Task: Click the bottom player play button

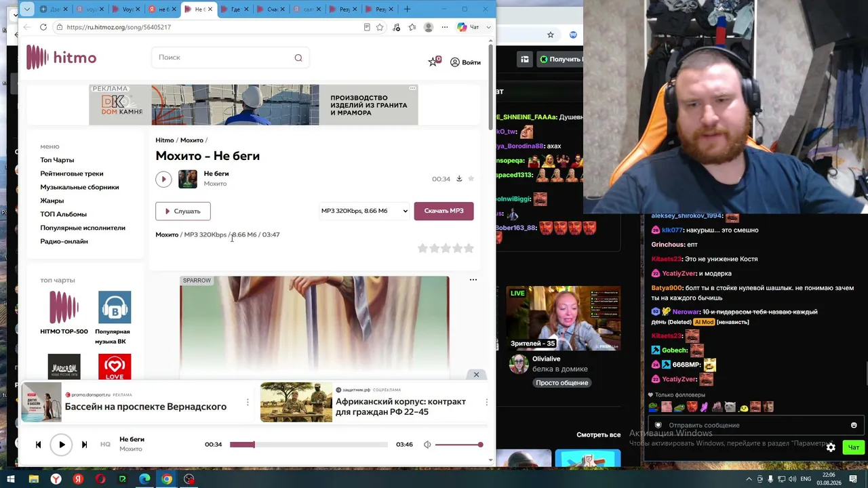Action: coord(61,445)
